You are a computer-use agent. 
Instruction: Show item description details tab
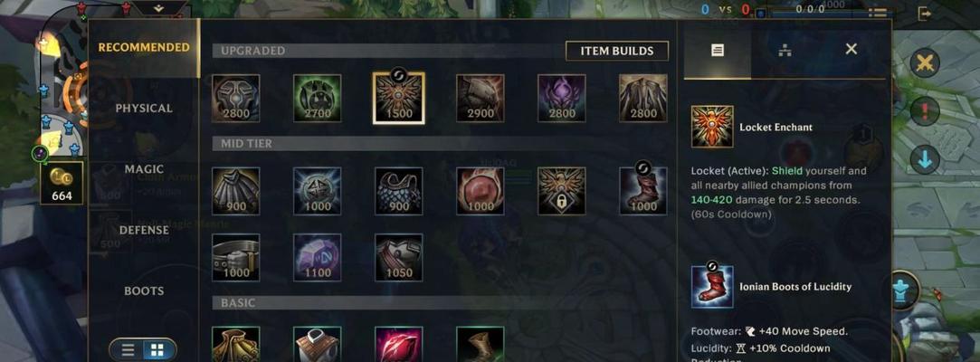point(718,50)
